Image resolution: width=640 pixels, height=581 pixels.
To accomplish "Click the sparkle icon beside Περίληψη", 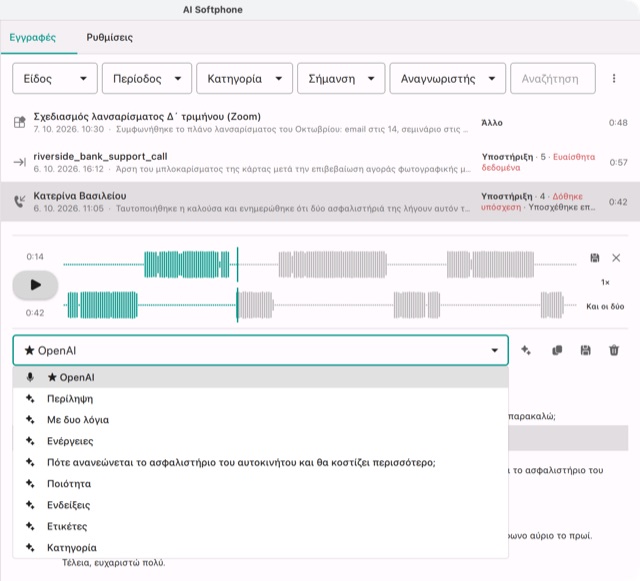I will 30,398.
